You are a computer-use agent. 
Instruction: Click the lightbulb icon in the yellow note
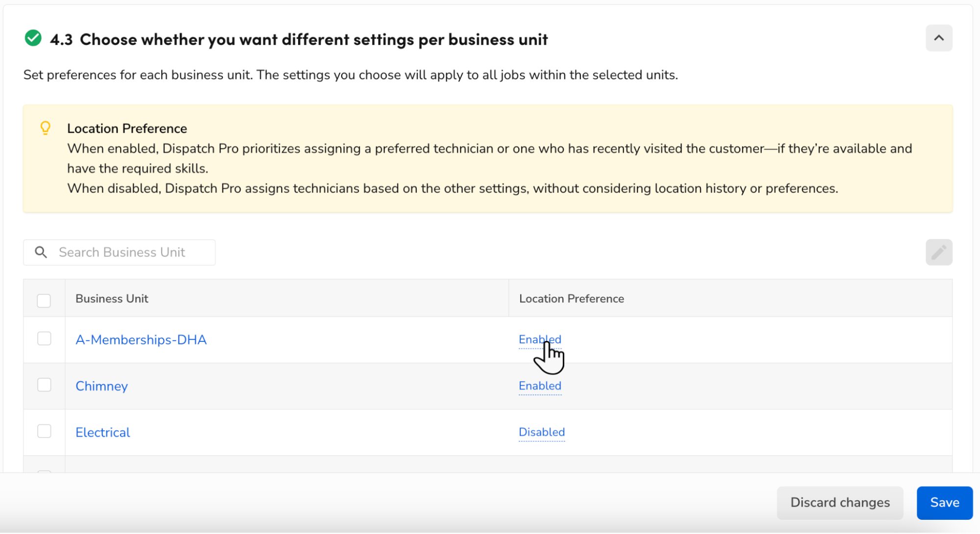coord(46,128)
